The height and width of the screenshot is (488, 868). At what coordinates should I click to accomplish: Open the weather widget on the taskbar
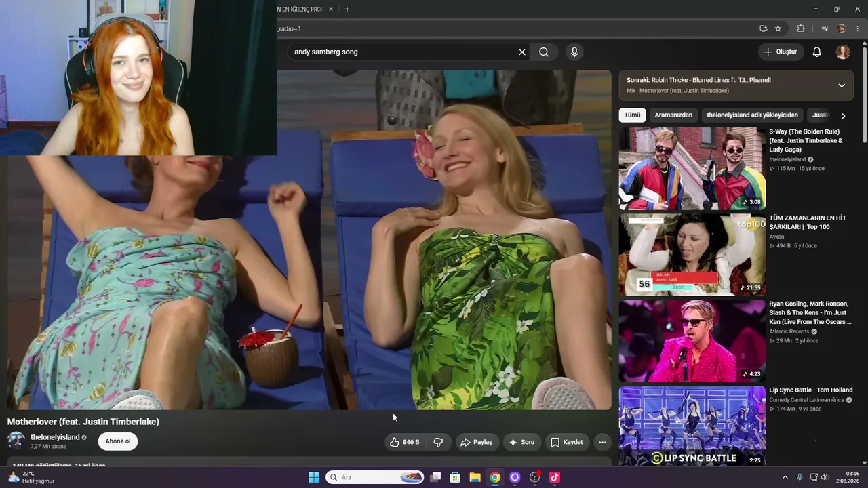30,477
